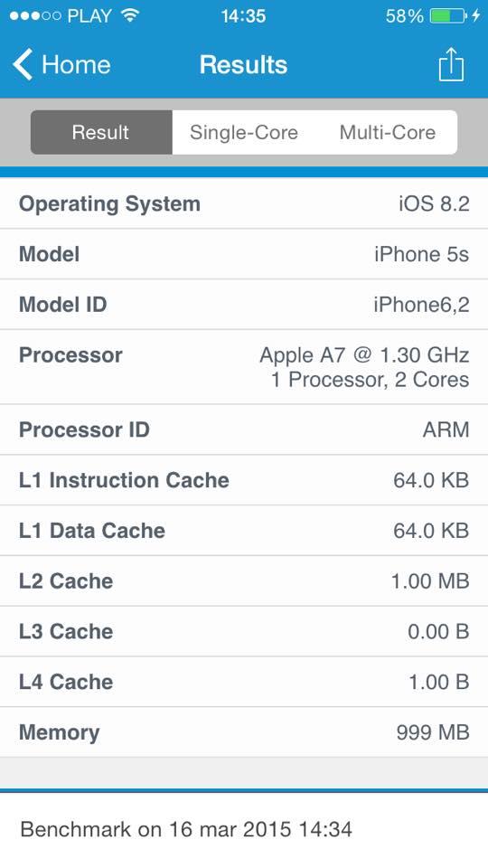
Task: Select the Operating System row
Action: (x=244, y=203)
